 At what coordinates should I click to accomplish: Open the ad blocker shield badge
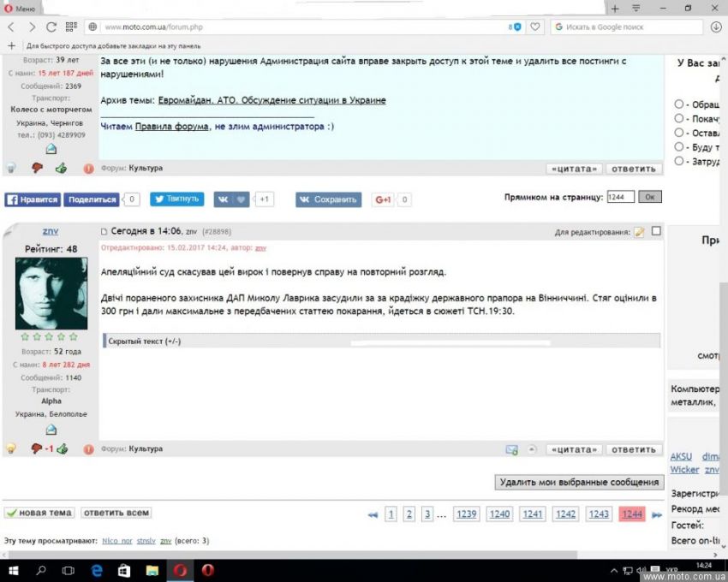point(515,27)
